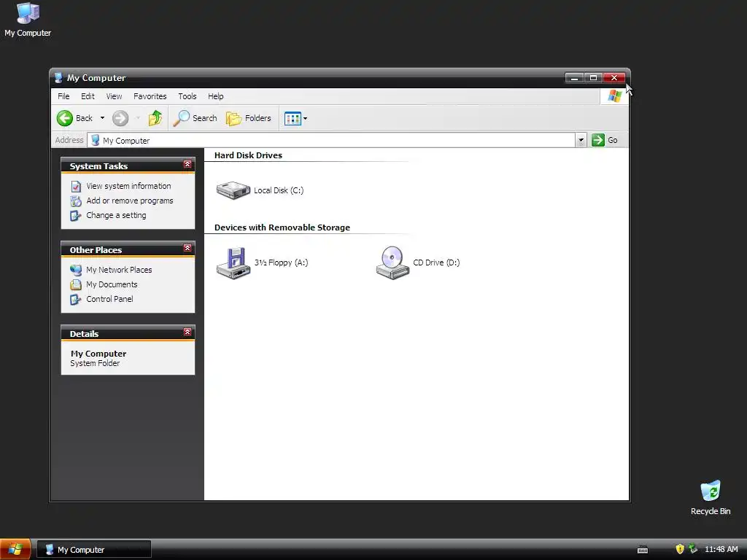Image resolution: width=747 pixels, height=560 pixels.
Task: Click the keyboard icon in system tray
Action: point(643,550)
